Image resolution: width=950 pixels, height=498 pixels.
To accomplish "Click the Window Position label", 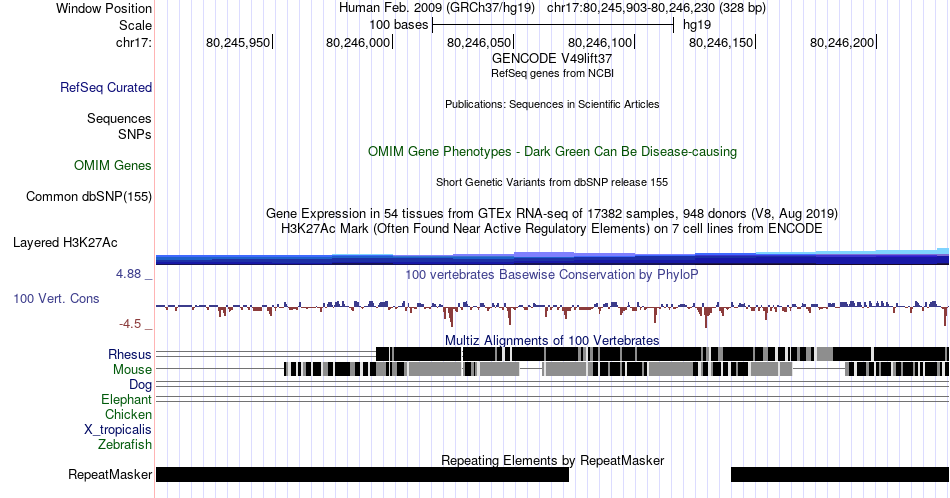I will [x=104, y=8].
